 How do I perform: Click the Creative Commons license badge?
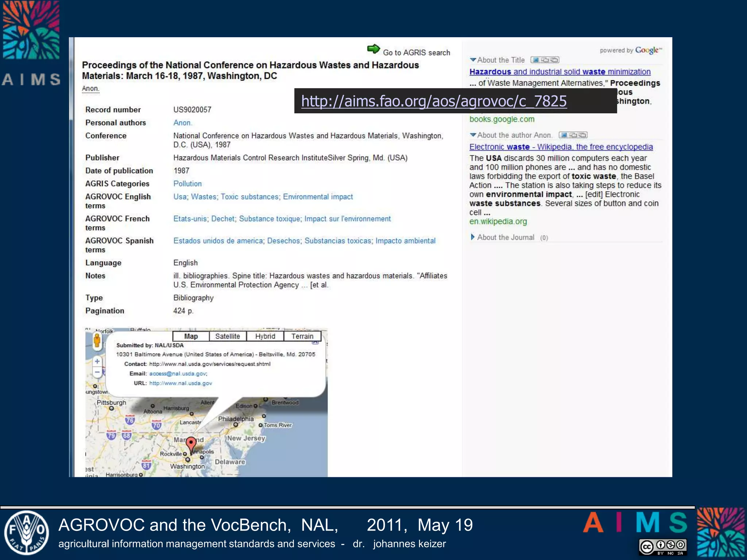(x=662, y=547)
